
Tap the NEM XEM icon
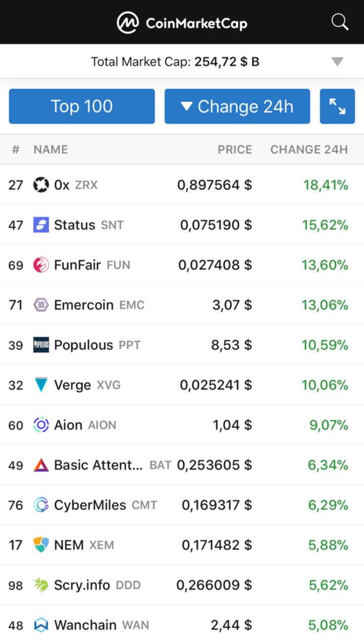(x=41, y=545)
